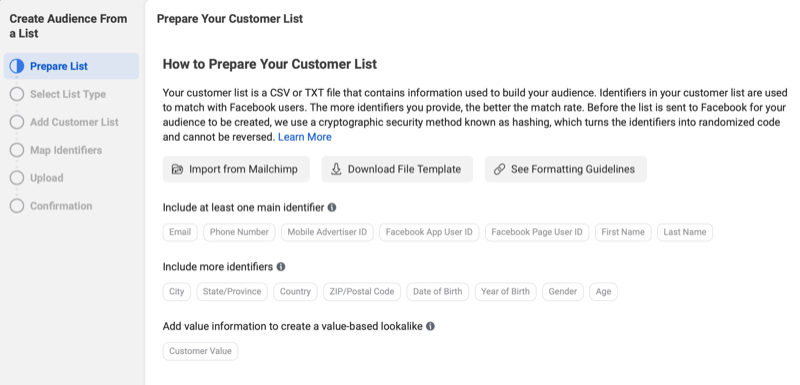
Task: Click the download icon for File Template
Action: tap(336, 169)
